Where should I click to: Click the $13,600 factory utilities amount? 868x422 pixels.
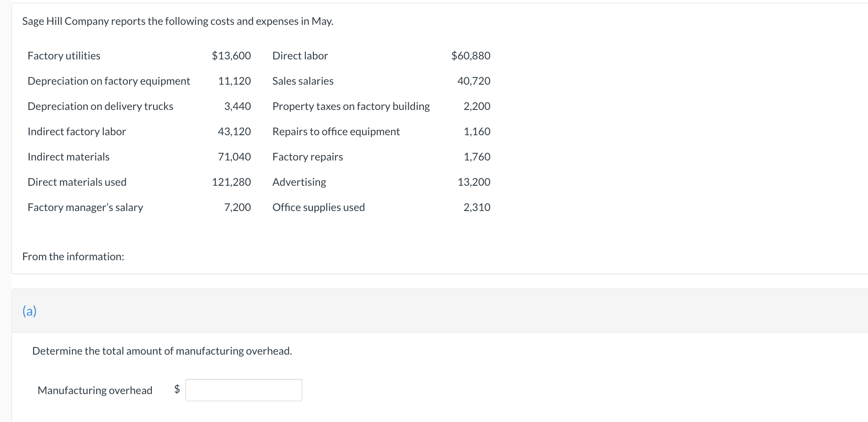coord(231,56)
